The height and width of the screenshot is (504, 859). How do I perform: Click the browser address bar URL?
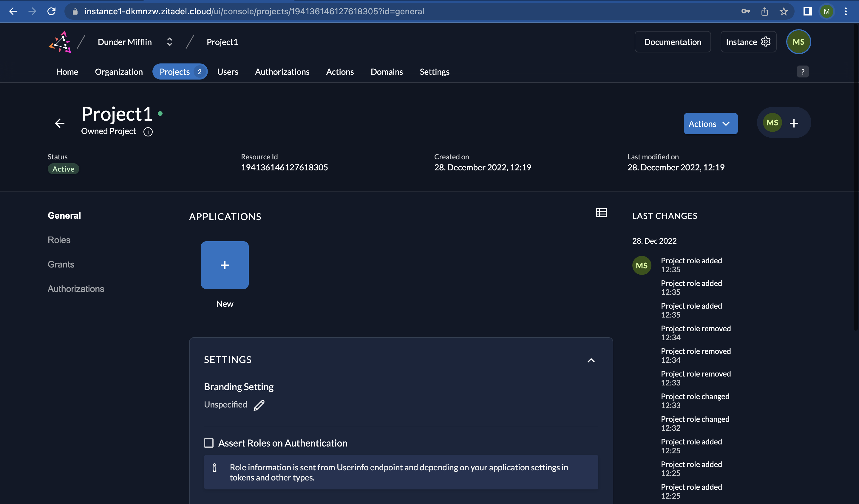coord(254,12)
